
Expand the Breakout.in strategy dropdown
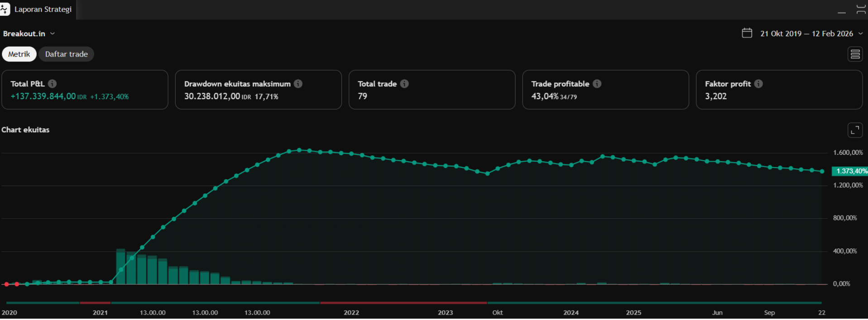[x=29, y=33]
